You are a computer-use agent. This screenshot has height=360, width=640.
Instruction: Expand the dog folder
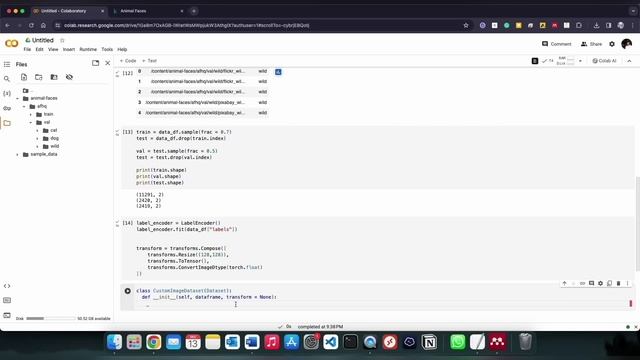point(37,138)
